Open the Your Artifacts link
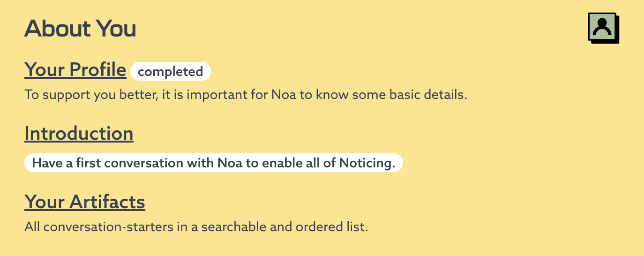644x256 pixels. coord(85,202)
